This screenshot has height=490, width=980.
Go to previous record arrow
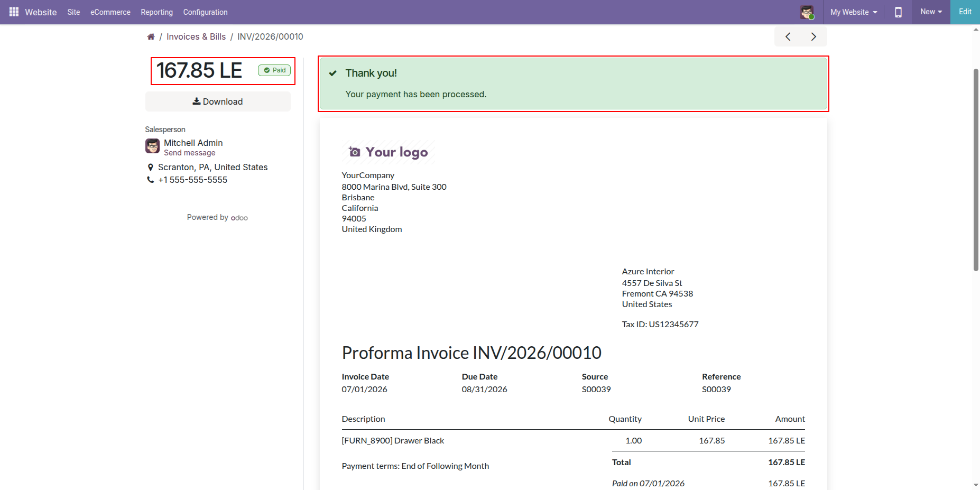point(788,36)
